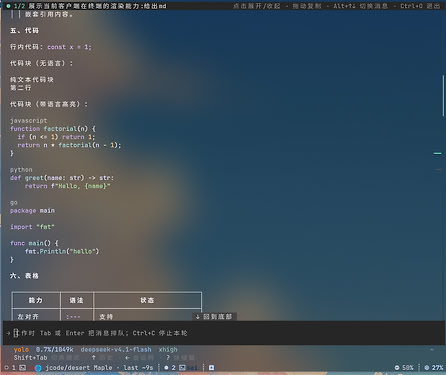The image size is (446, 375).
Task: Click the teal marker on scroll track
Action: coord(437,153)
